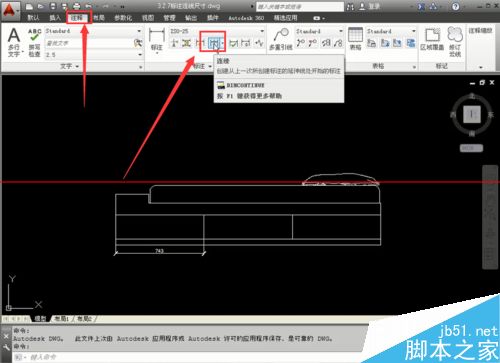Open dropdown arrow beside the continue dimension icon
The height and width of the screenshot is (363, 500).
coord(222,43)
